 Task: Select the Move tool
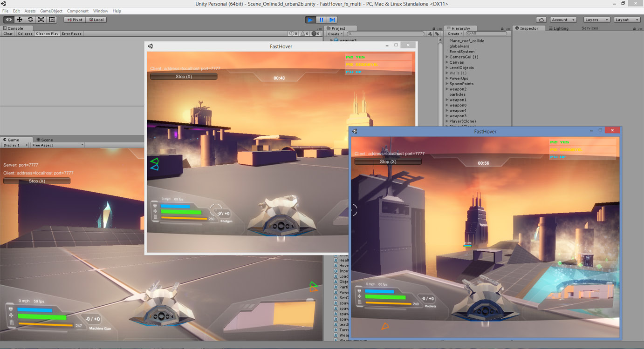20,20
